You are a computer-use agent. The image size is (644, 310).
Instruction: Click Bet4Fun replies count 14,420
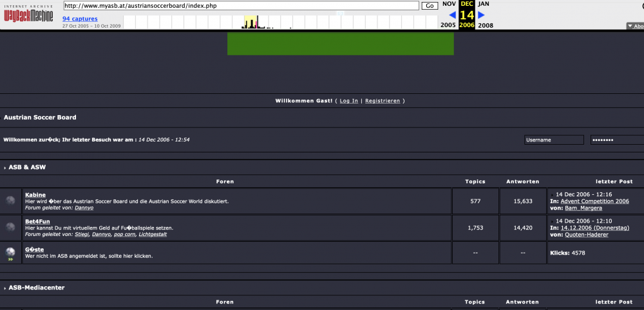click(x=523, y=228)
